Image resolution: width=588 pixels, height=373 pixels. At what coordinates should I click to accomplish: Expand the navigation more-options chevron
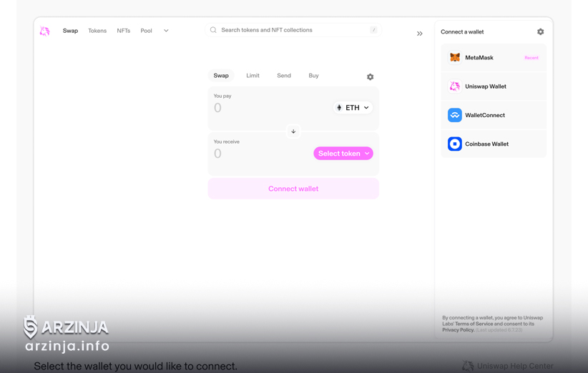[166, 31]
